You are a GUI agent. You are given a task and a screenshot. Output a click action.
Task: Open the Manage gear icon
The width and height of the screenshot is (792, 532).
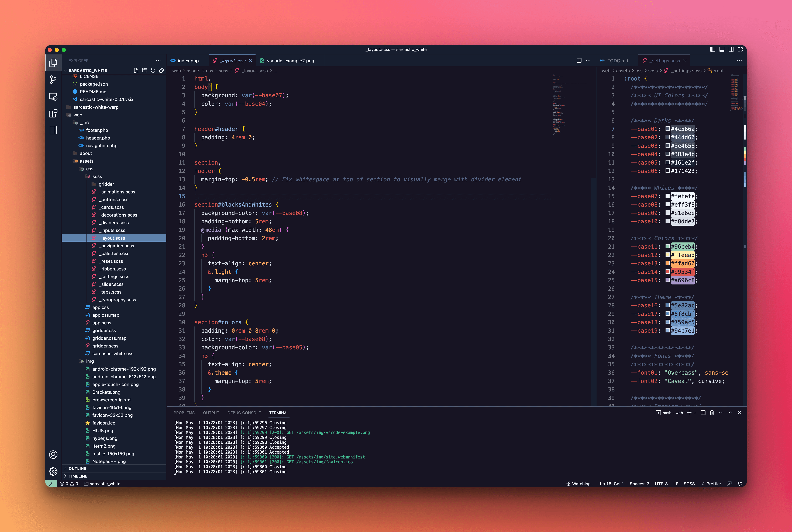[x=53, y=471]
